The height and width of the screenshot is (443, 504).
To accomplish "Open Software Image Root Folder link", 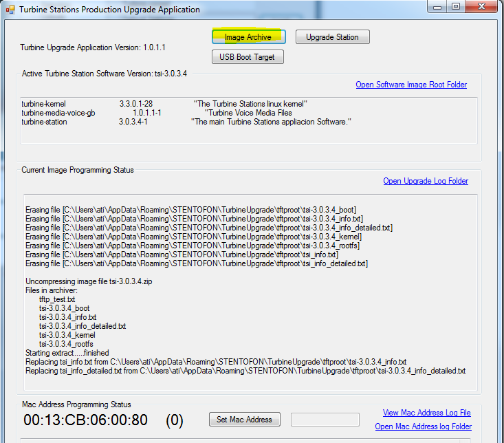I will (x=411, y=85).
